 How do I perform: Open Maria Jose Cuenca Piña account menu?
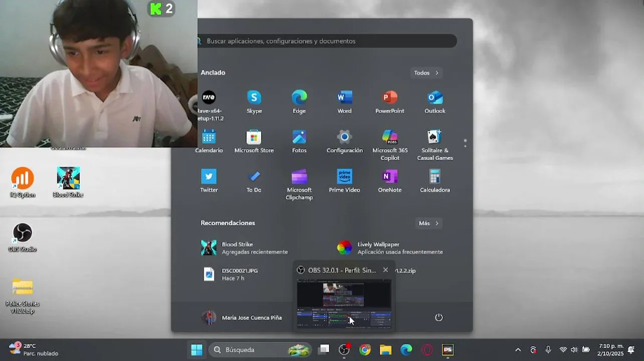pos(242,317)
